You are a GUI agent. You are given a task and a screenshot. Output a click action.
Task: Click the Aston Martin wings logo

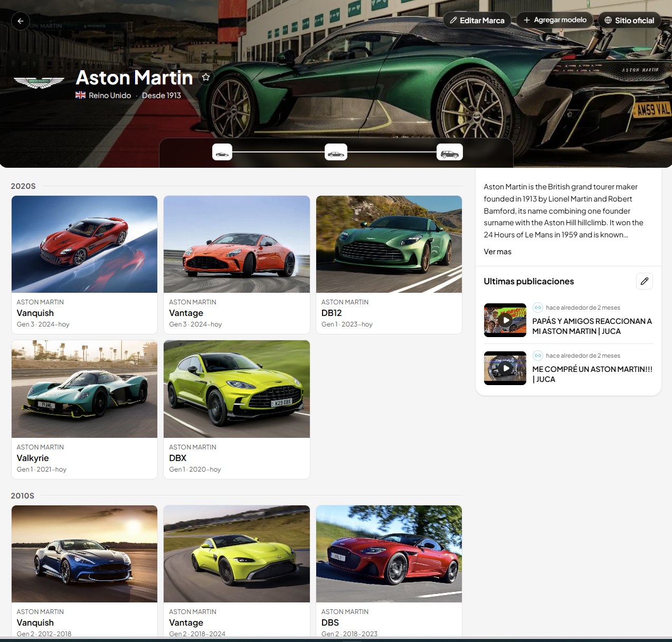(39, 83)
